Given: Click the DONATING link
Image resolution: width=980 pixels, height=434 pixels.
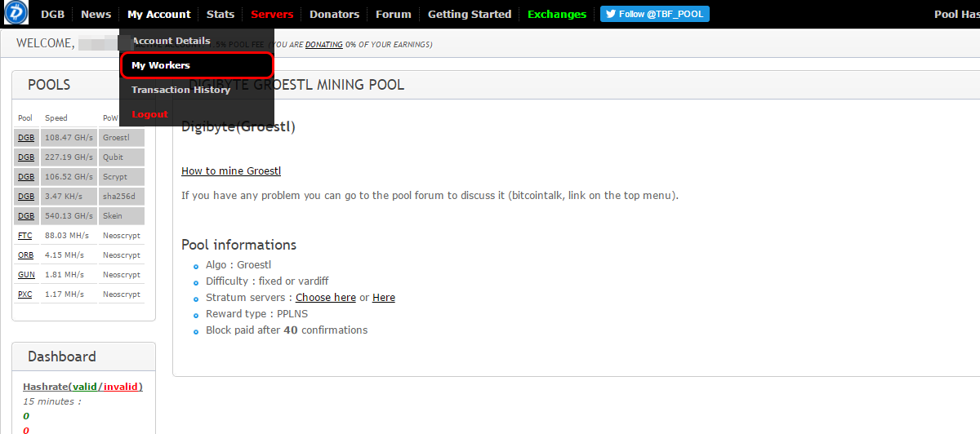Looking at the screenshot, I should tap(324, 44).
